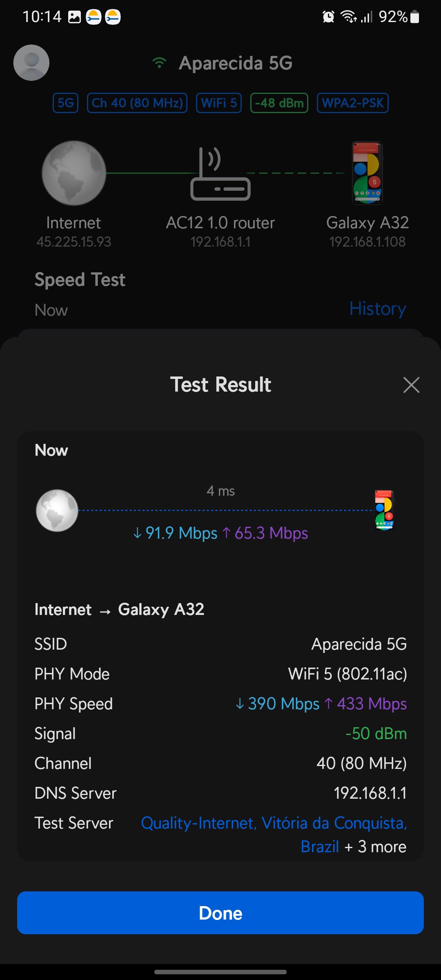Expand the '+ 3 more' test servers
Viewport: 441px width, 980px height.
[376, 847]
